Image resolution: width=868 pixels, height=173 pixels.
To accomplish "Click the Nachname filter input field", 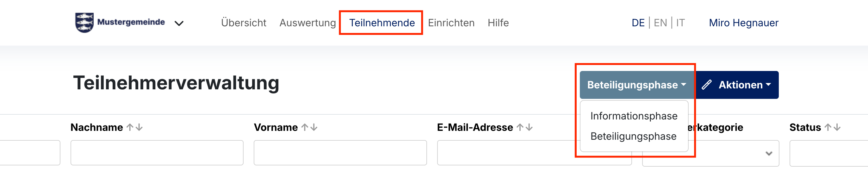I will (x=157, y=153).
